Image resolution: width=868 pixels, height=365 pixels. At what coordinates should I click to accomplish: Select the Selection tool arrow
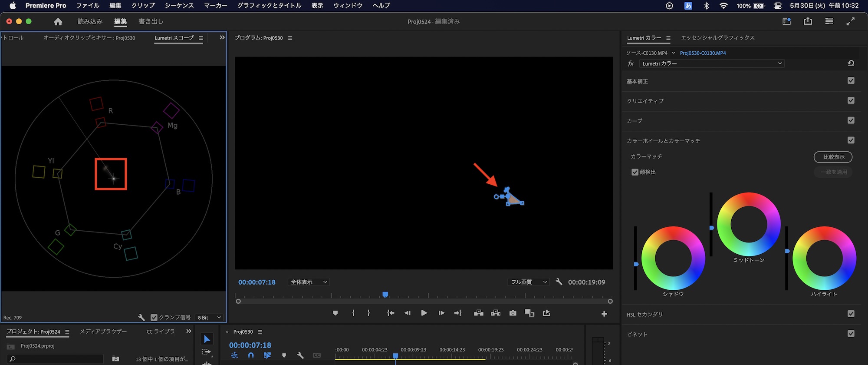point(207,339)
